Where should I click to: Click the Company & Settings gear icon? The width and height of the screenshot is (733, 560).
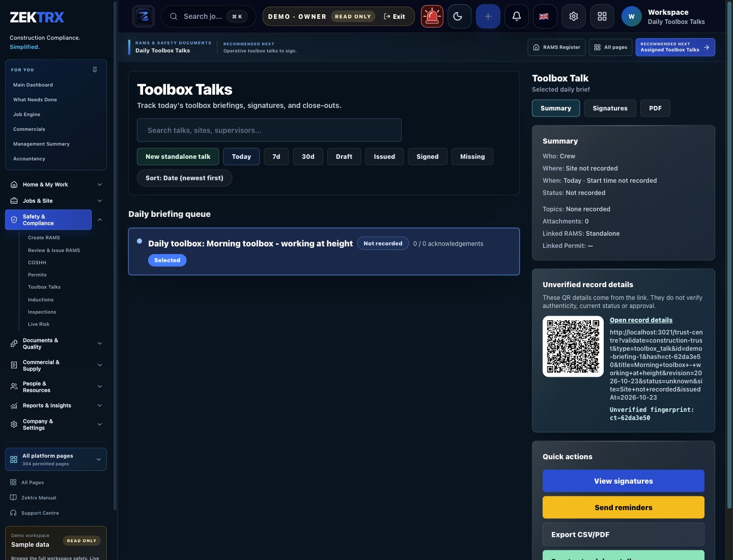[x=14, y=425]
